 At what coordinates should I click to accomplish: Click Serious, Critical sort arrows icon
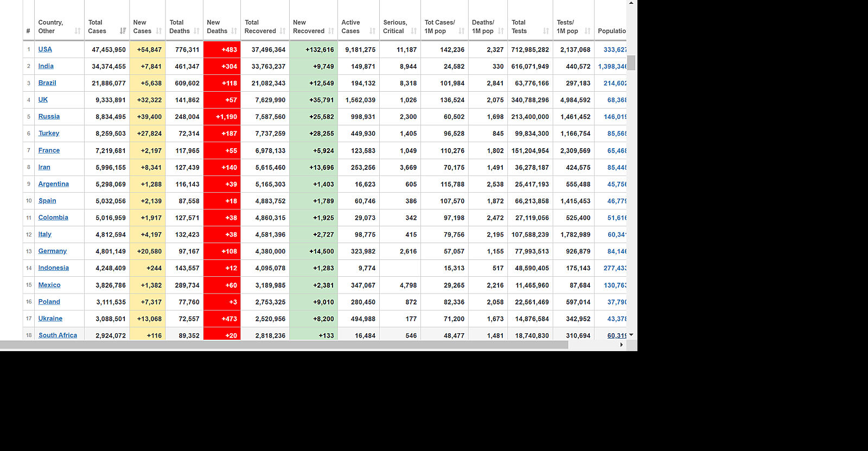(414, 31)
